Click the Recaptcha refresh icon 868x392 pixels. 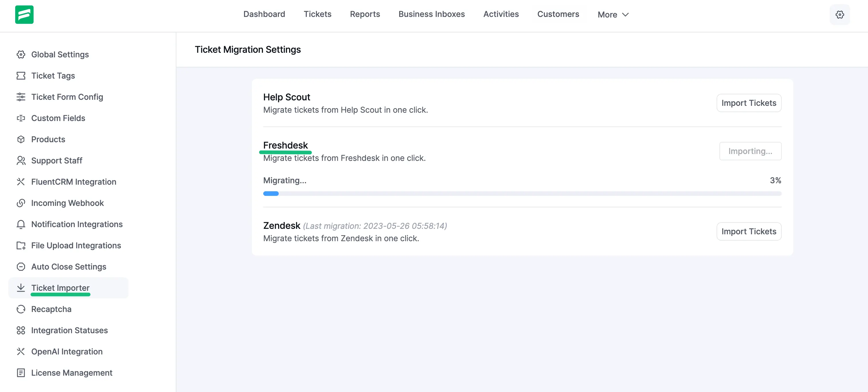click(21, 309)
